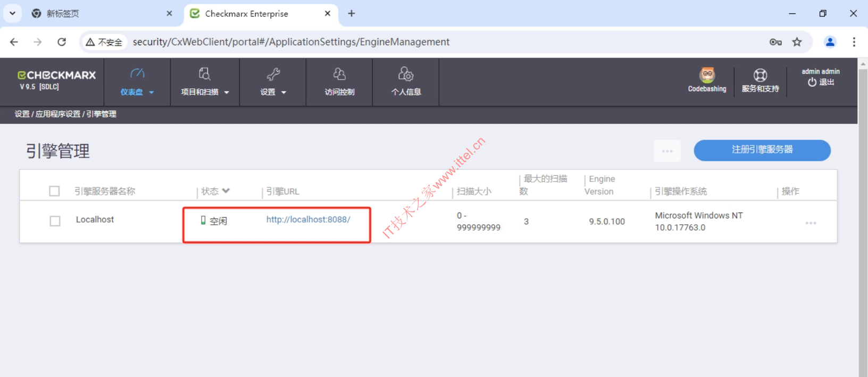This screenshot has width=868, height=377.
Task: Open saved passwords key icon
Action: [775, 42]
